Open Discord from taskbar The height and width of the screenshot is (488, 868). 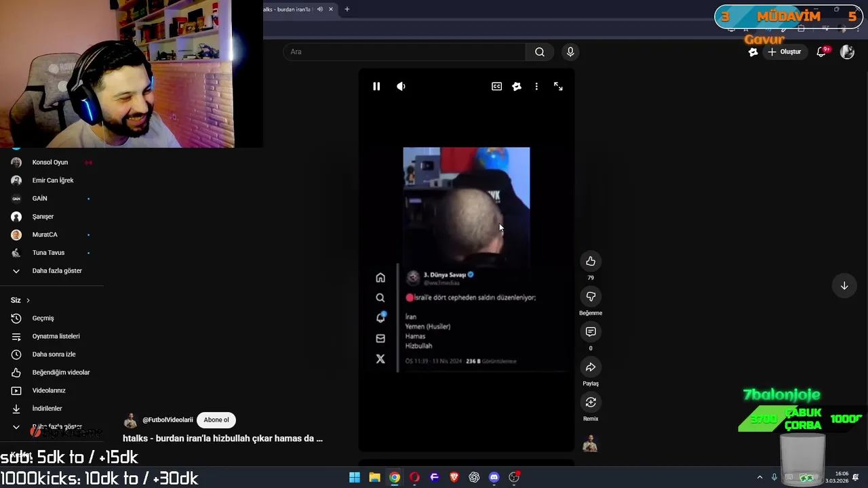point(494,477)
